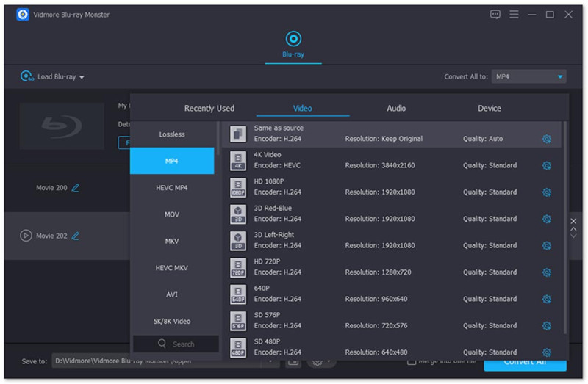Play Movie 202 preview
Screen dimensions: 588x384
point(26,236)
